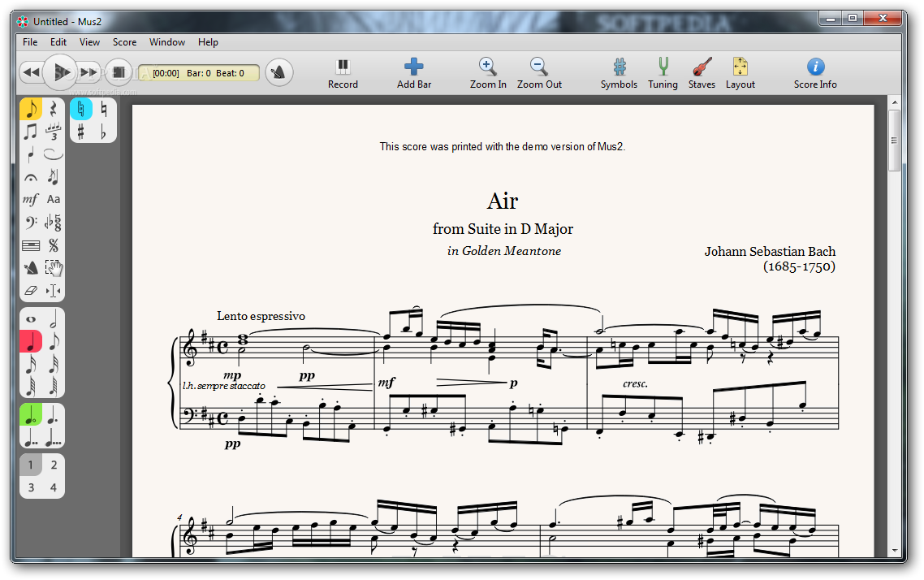
Task: Stop playback
Action: (119, 72)
